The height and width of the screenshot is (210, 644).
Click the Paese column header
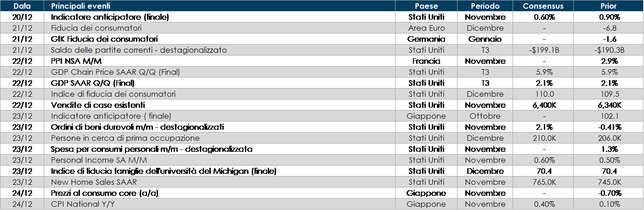(426, 6)
